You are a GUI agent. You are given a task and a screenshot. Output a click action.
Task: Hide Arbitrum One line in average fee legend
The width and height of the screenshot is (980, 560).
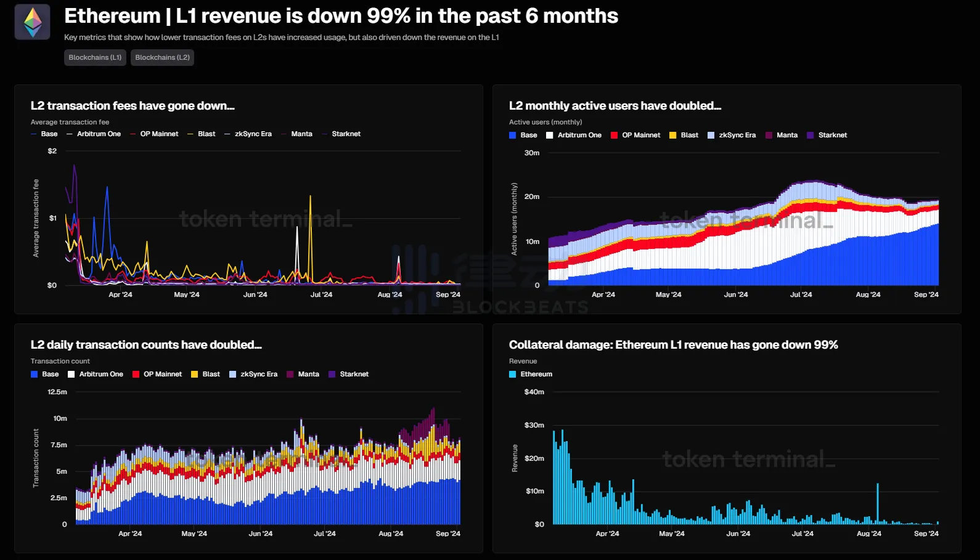coord(94,134)
